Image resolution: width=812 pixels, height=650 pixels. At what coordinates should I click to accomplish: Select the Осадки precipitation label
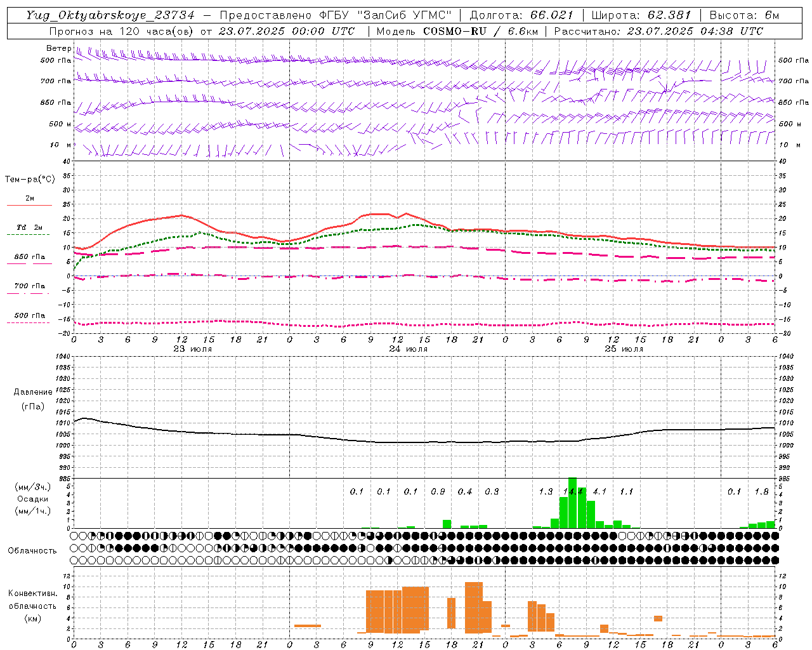click(33, 499)
